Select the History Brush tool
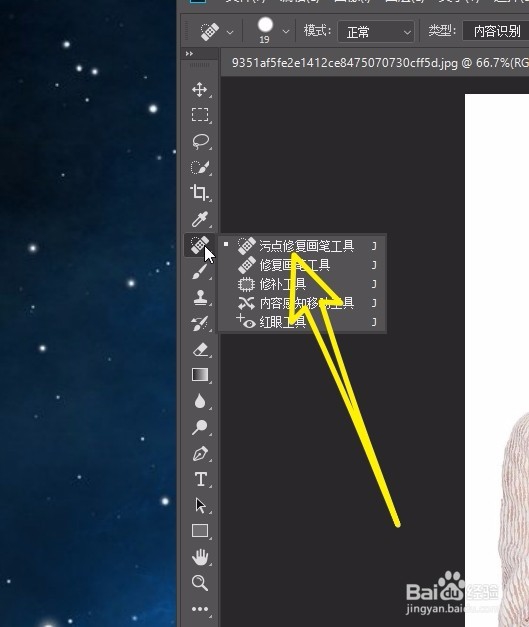 (x=200, y=323)
